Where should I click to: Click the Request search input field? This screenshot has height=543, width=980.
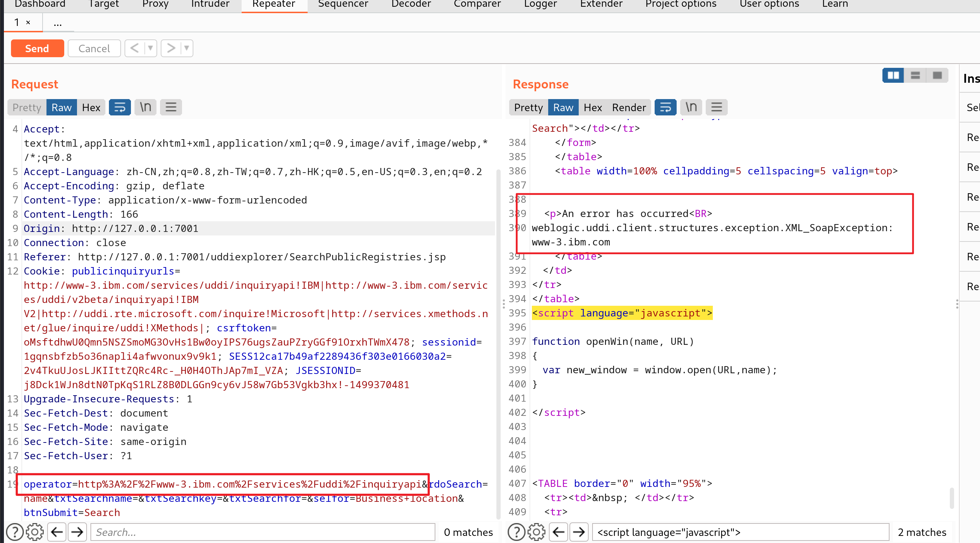(263, 532)
